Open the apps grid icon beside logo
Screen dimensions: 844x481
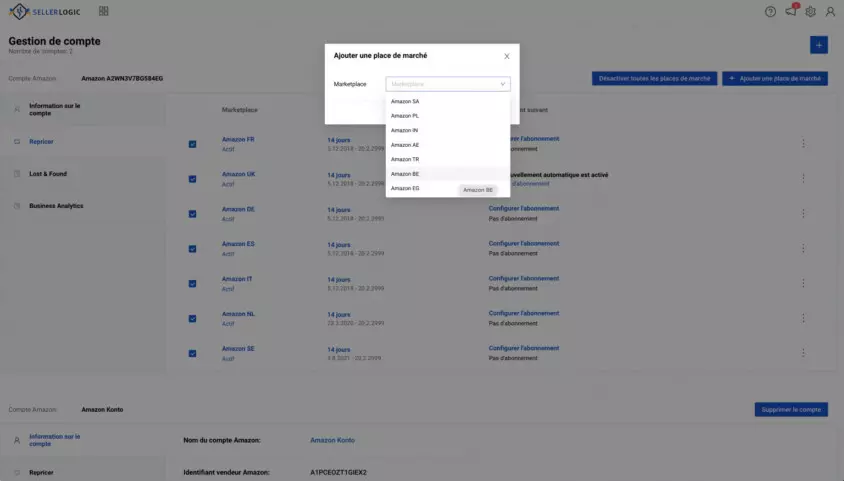104,11
